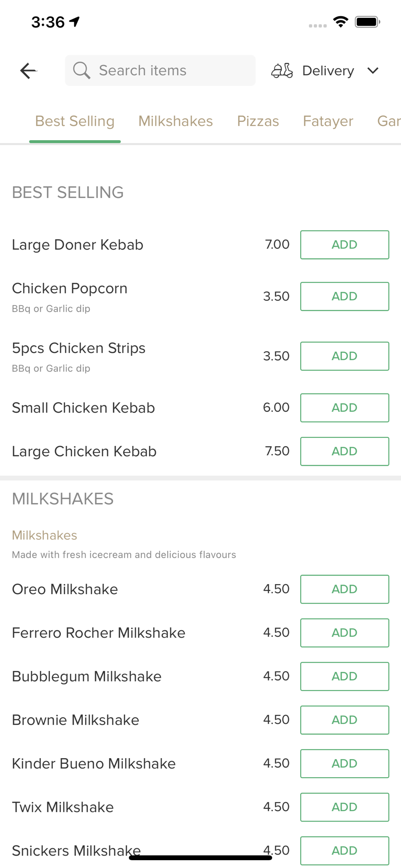Image resolution: width=401 pixels, height=868 pixels.
Task: Add the Oreo Milkshake
Action: (x=345, y=589)
